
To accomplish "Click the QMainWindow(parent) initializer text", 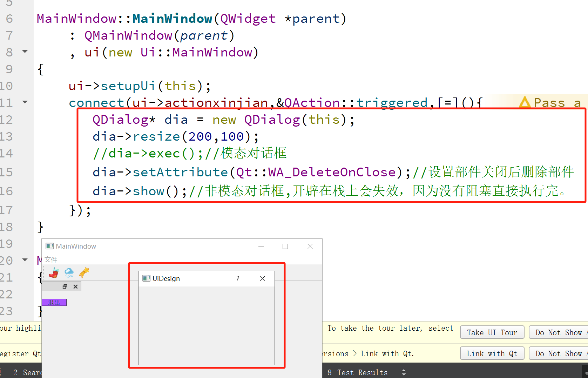I will (159, 35).
